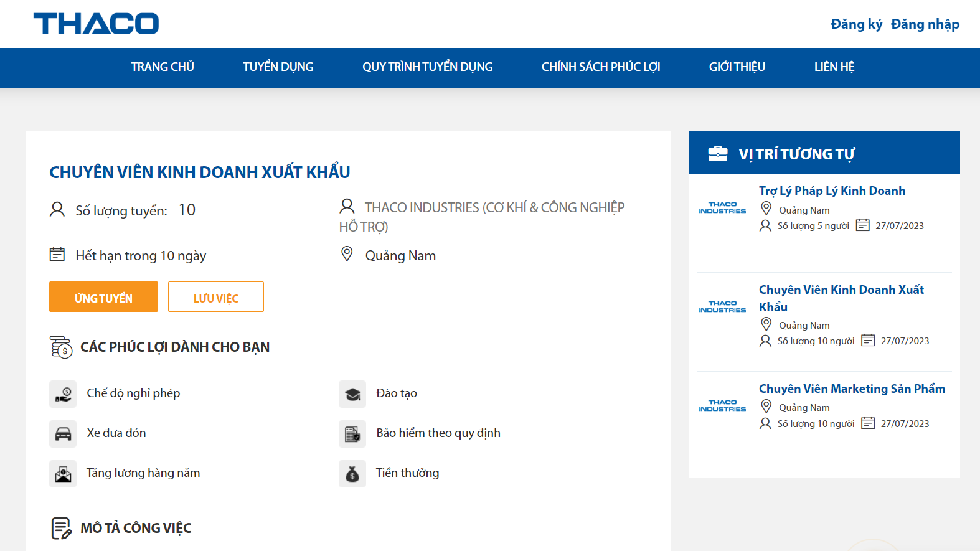Click THACO Industries thumbnail for similar Chuyên Viên Kinh Doanh Xuất Khẩu
The height and width of the screenshot is (551, 980).
click(722, 306)
